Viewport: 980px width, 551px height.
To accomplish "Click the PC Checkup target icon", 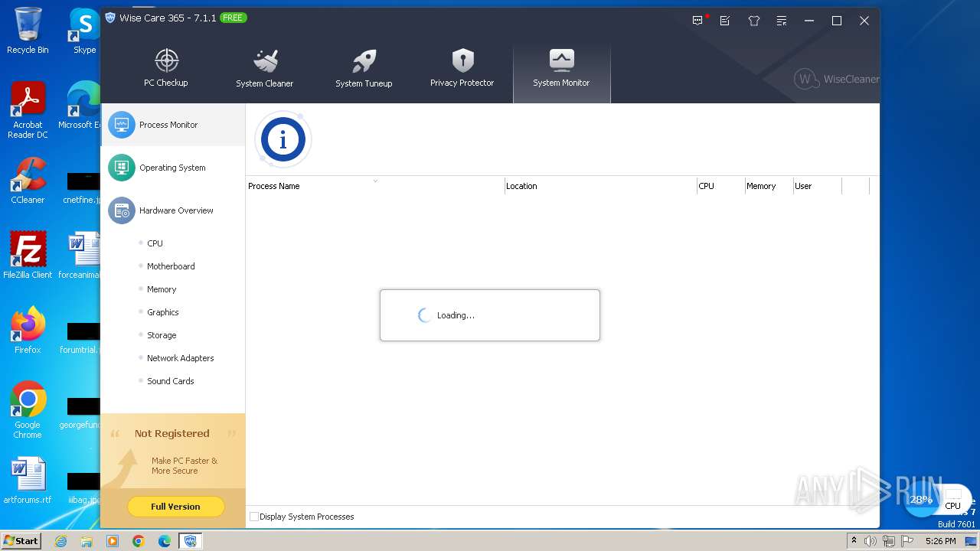I will click(166, 60).
